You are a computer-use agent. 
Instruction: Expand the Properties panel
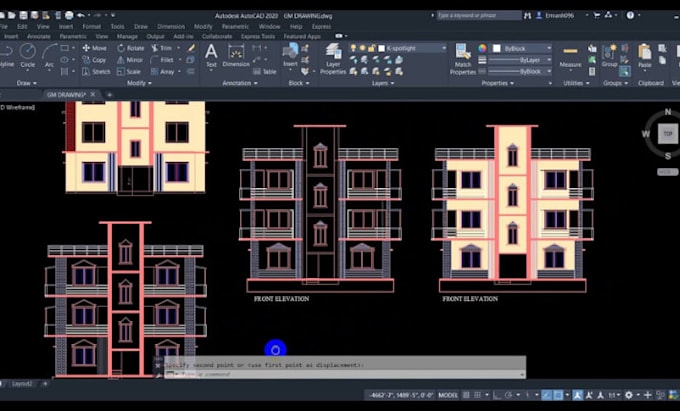pos(497,83)
